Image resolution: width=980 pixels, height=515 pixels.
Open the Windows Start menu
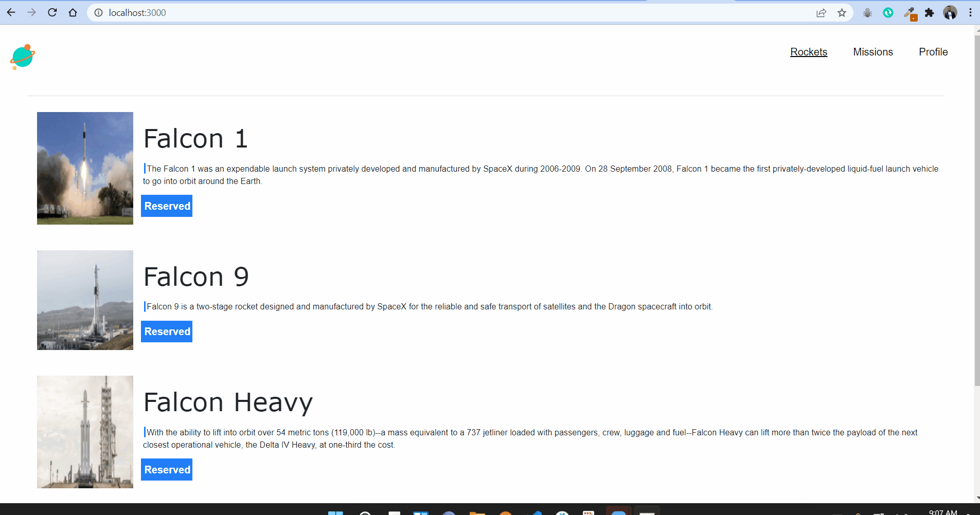tap(335, 512)
